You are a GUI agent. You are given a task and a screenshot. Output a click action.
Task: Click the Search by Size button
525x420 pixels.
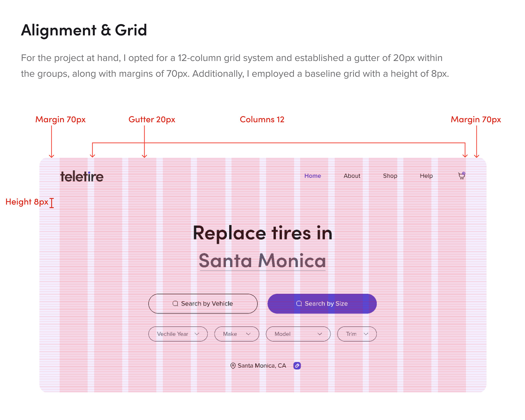pyautogui.click(x=322, y=304)
